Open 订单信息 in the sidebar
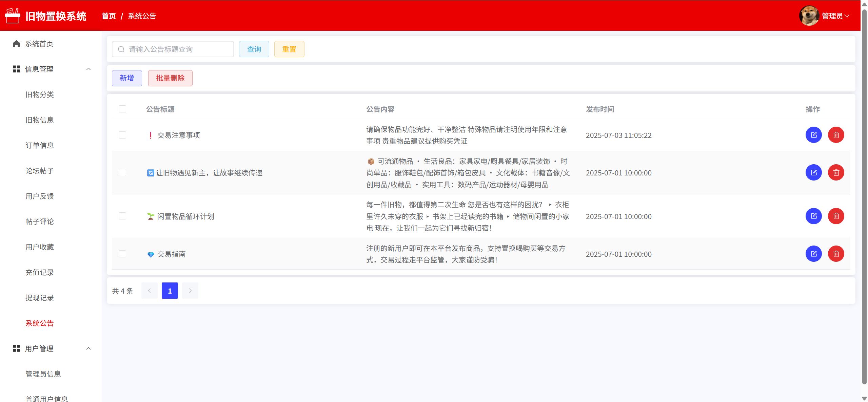The width and height of the screenshot is (868, 402). pyautogui.click(x=40, y=145)
